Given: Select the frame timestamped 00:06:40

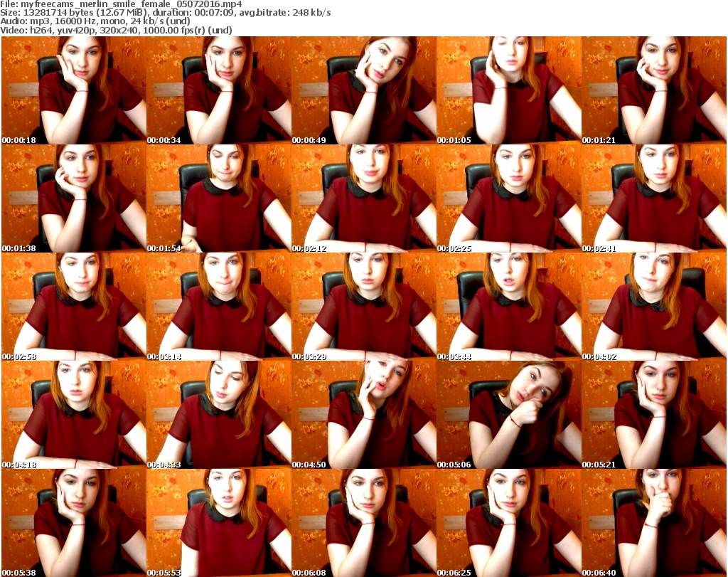Looking at the screenshot, I should (654, 523).
